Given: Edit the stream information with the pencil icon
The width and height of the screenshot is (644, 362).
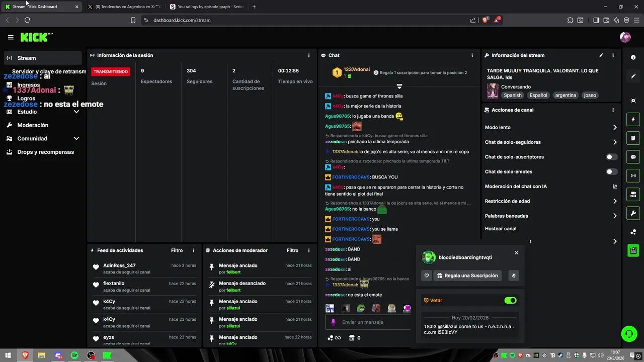Looking at the screenshot, I should point(601,55).
